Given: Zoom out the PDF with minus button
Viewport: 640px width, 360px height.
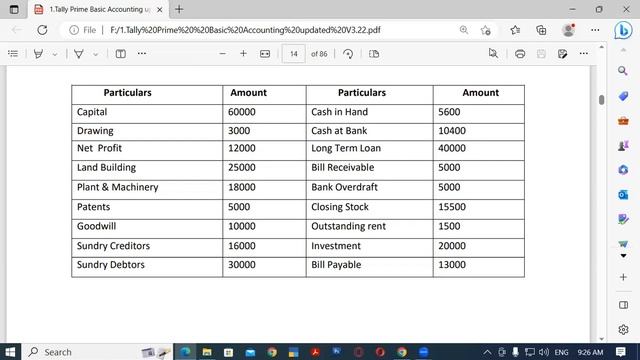Looking at the screenshot, I should 222,53.
